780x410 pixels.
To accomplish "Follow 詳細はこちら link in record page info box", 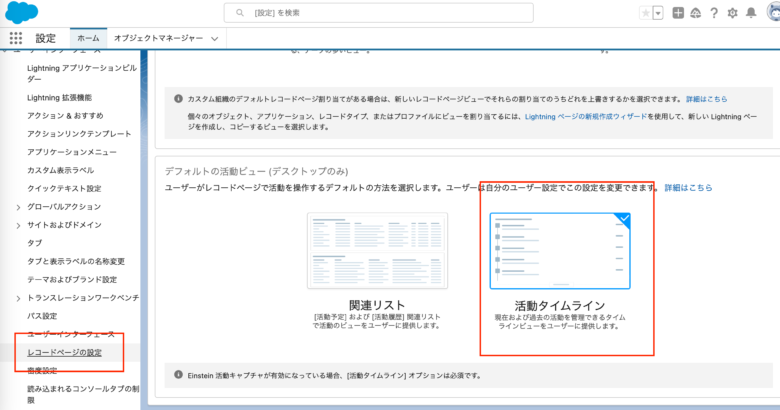I will point(706,99).
